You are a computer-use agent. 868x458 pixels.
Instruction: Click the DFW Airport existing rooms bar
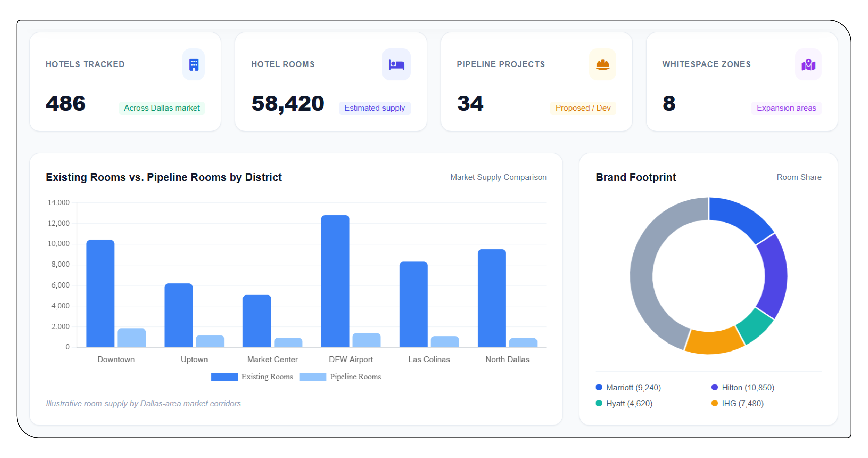coord(335,281)
